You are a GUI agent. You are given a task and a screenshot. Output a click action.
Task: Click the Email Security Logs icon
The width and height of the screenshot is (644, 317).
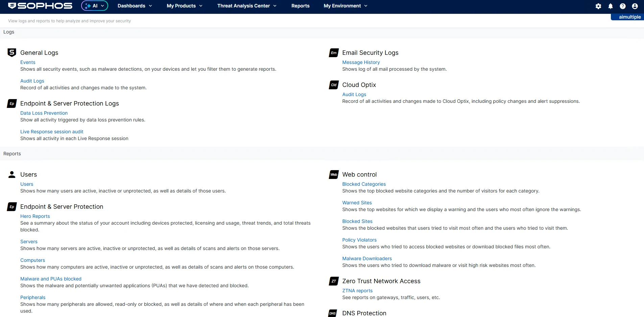(334, 53)
